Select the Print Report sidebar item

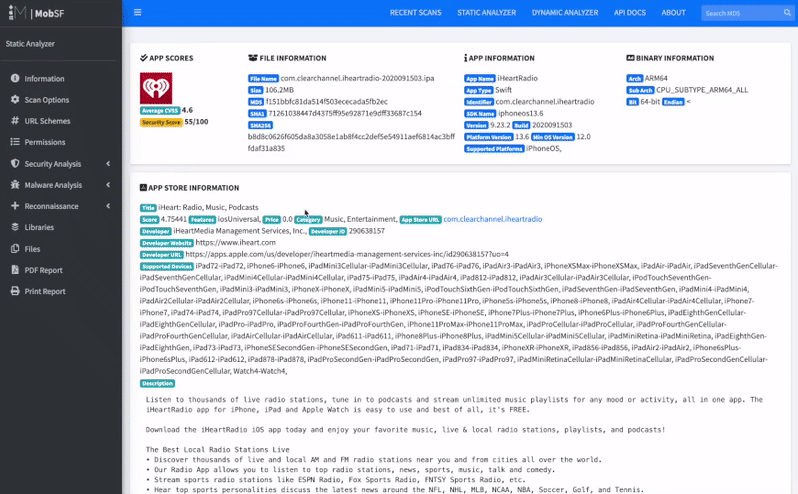(x=61, y=291)
